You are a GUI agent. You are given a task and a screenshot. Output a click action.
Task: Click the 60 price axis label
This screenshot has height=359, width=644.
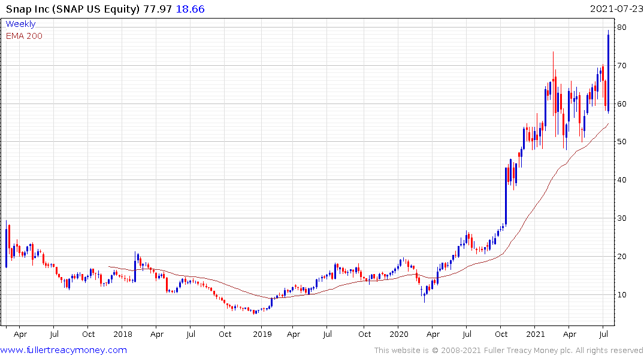point(621,104)
